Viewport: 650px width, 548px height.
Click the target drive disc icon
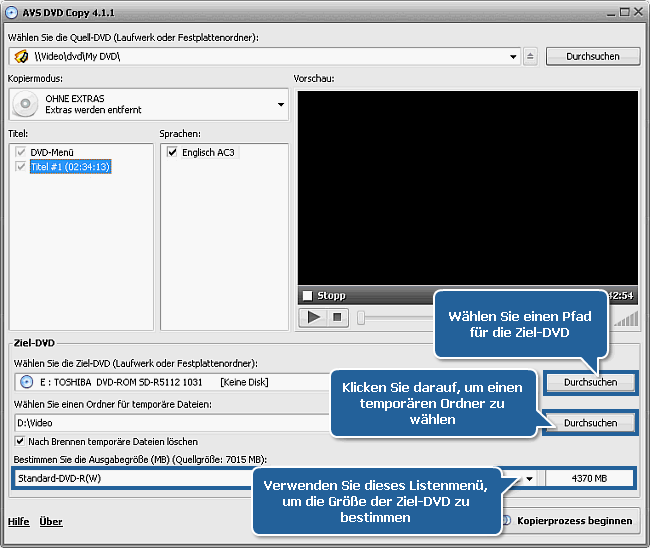point(27,382)
